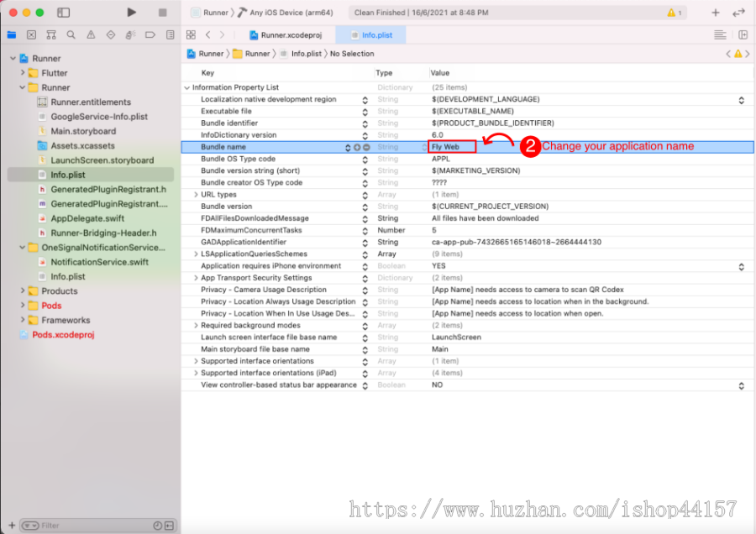
Task: Open the Report navigator
Action: [170, 34]
